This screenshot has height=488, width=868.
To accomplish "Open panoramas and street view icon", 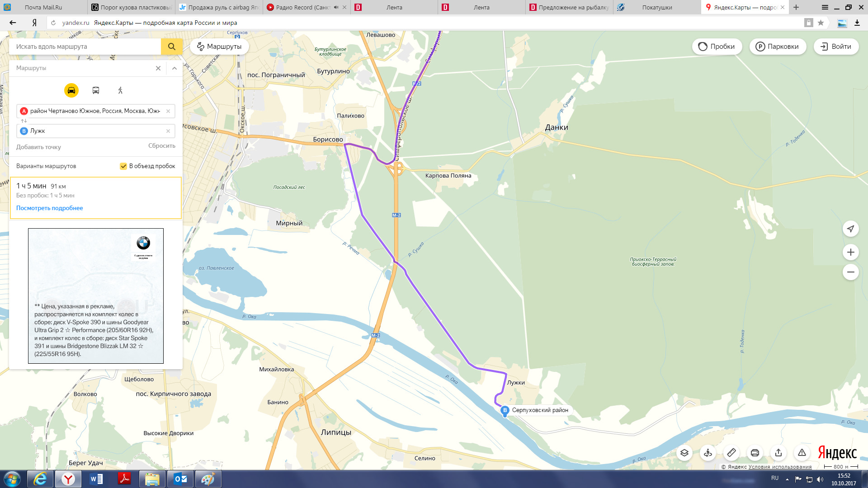I will coord(708,453).
